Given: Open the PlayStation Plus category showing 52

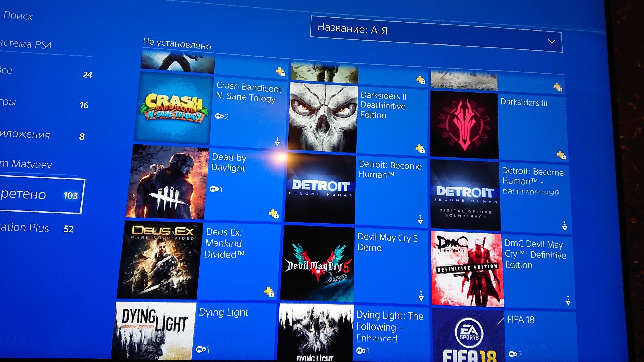Looking at the screenshot, I should (x=36, y=228).
